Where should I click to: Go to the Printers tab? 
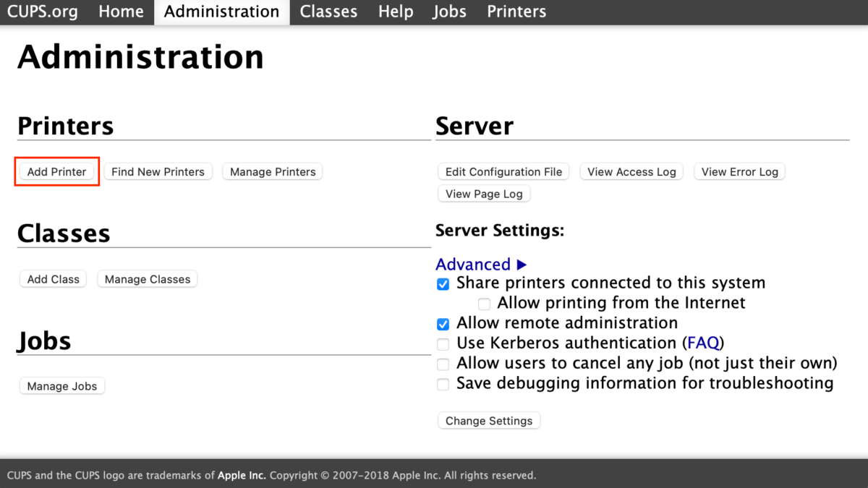pyautogui.click(x=516, y=12)
